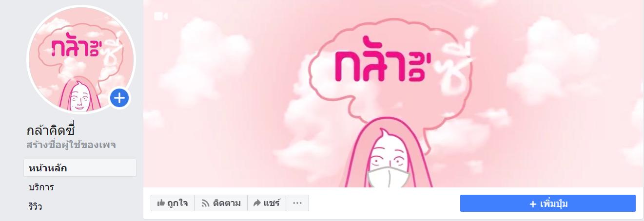
Task: Click the pink brain logo on cover video
Action: (x=392, y=75)
